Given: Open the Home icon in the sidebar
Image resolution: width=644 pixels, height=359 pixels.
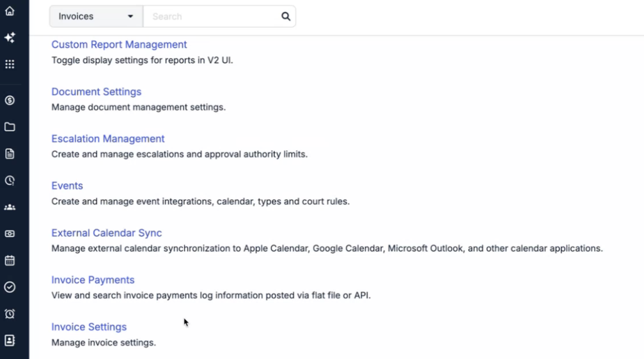Looking at the screenshot, I should click(x=10, y=11).
